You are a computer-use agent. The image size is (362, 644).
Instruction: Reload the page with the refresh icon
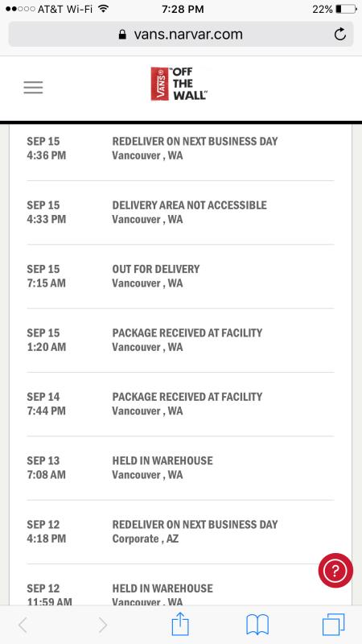pyautogui.click(x=339, y=35)
